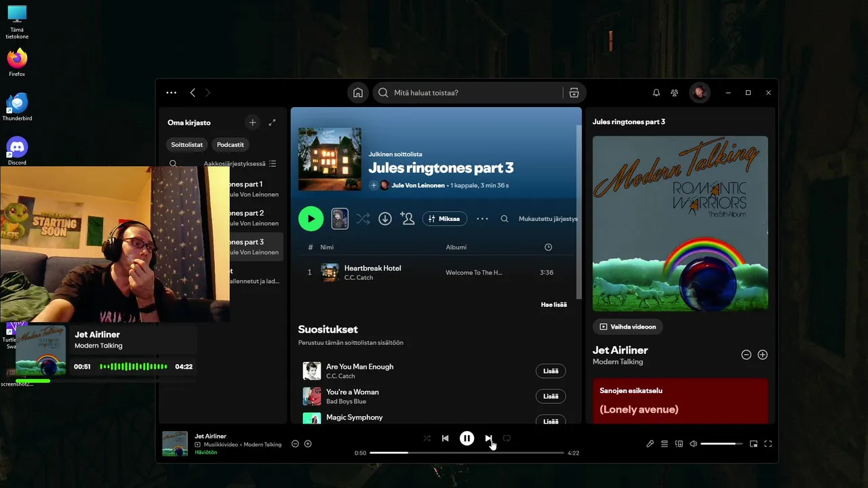Select the Podcastit filter chip
The height and width of the screenshot is (488, 868).
coord(231,144)
